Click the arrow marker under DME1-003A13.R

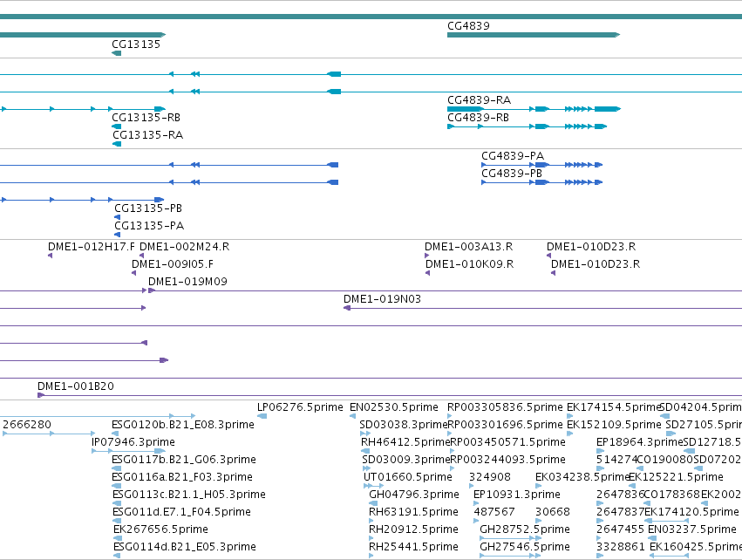pos(427,256)
